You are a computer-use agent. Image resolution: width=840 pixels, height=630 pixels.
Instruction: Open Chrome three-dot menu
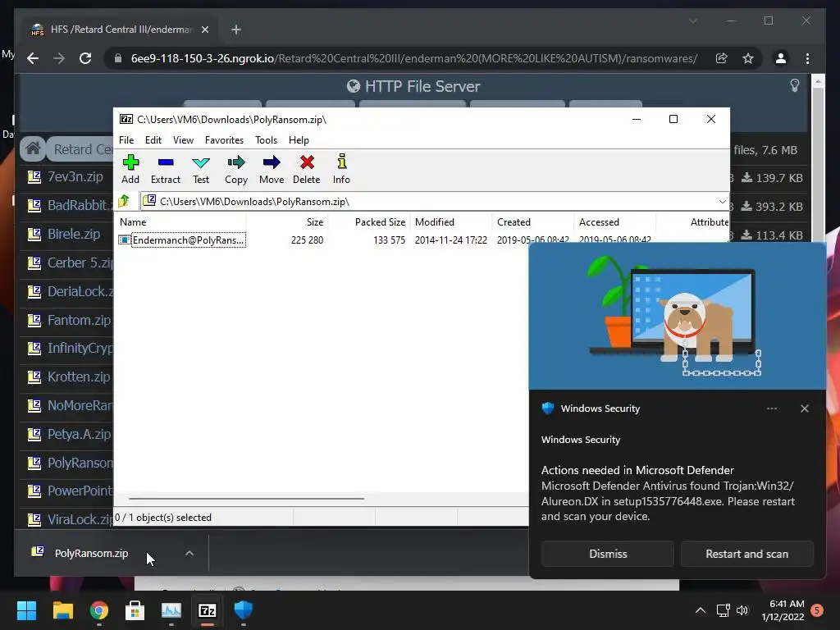pos(807,58)
